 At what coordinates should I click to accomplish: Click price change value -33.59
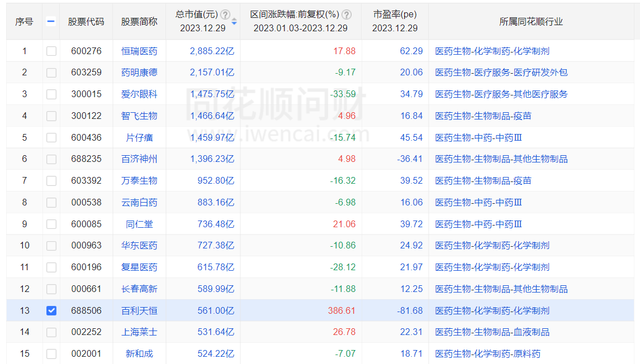343,94
